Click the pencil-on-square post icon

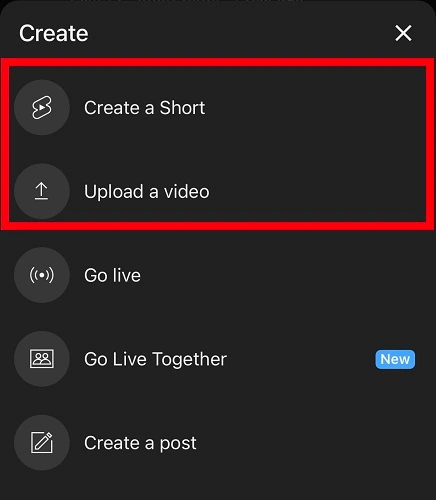click(42, 443)
